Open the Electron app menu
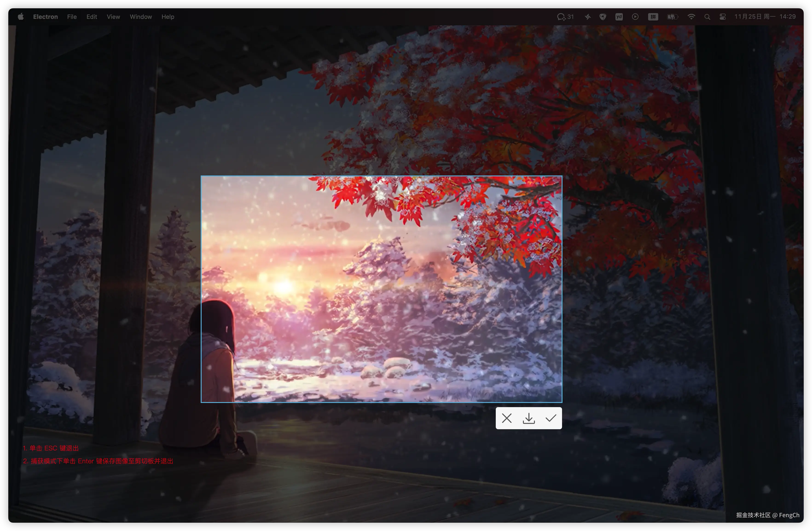This screenshot has height=531, width=812. (45, 17)
